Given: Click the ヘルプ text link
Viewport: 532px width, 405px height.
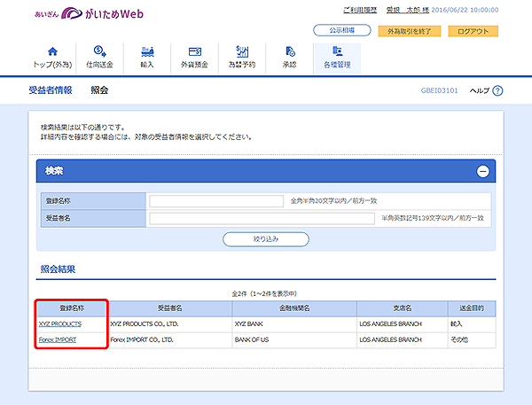Looking at the screenshot, I should pyautogui.click(x=480, y=90).
